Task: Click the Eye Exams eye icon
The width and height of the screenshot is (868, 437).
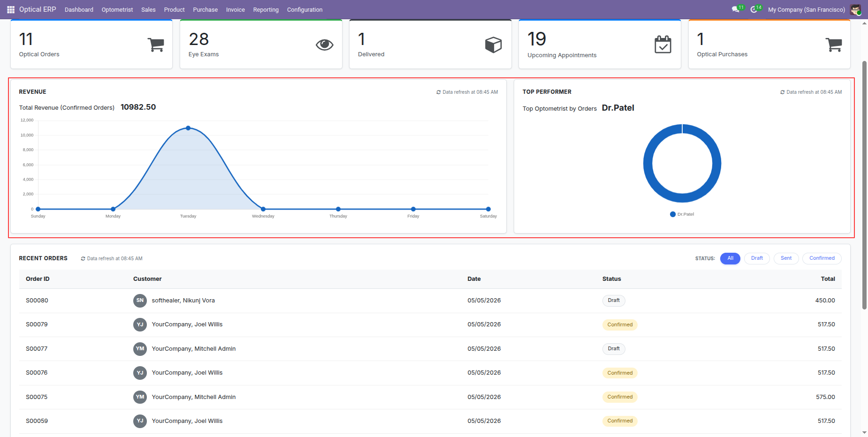Action: tap(324, 45)
